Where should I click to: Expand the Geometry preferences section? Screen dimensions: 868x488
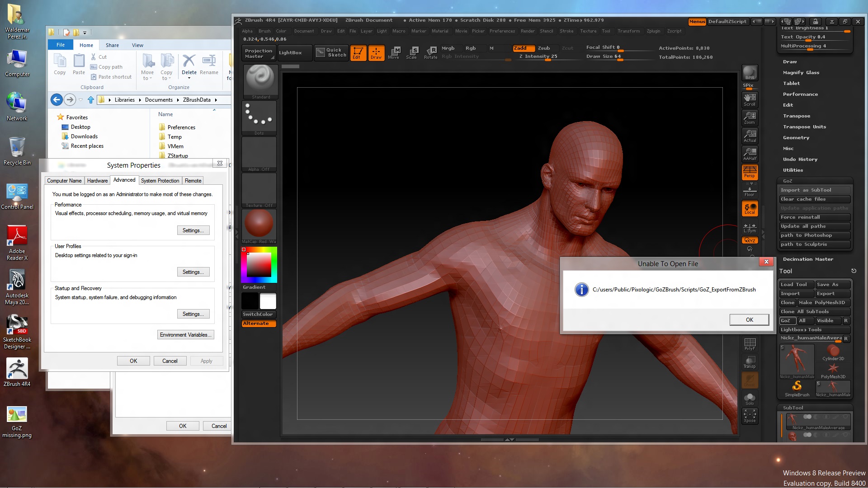coord(796,138)
